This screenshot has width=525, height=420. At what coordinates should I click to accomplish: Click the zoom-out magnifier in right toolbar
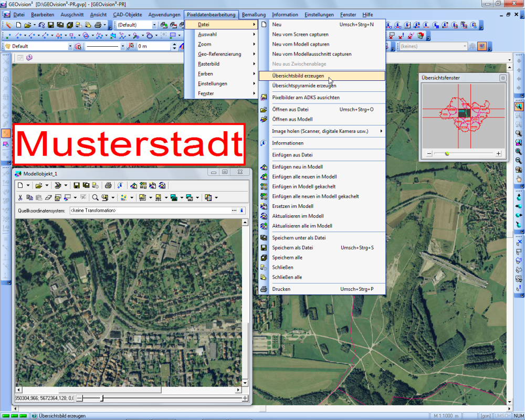518,161
